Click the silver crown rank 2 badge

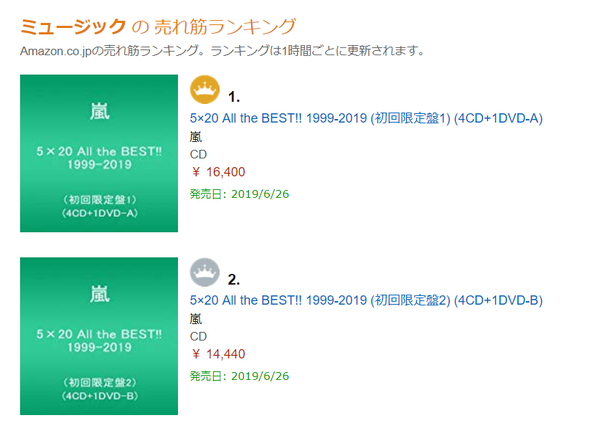(205, 272)
